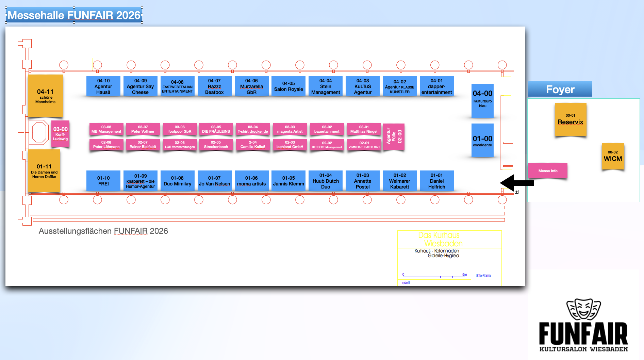The height and width of the screenshot is (360, 644).
Task: Click booth 04-11 schöne Mannheims
Action: point(46,96)
